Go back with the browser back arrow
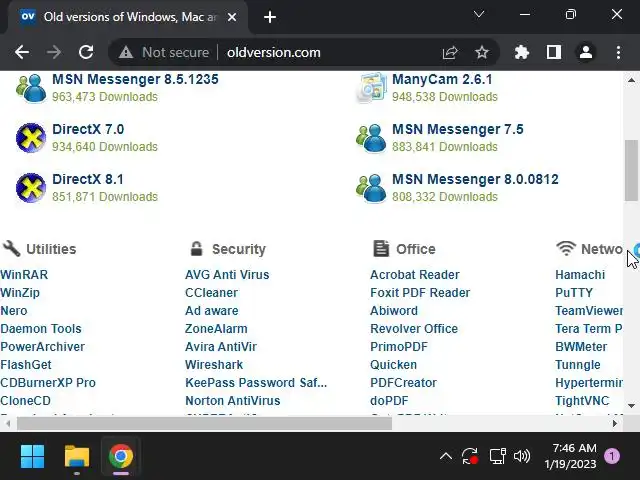This screenshot has width=640, height=480. 22,52
